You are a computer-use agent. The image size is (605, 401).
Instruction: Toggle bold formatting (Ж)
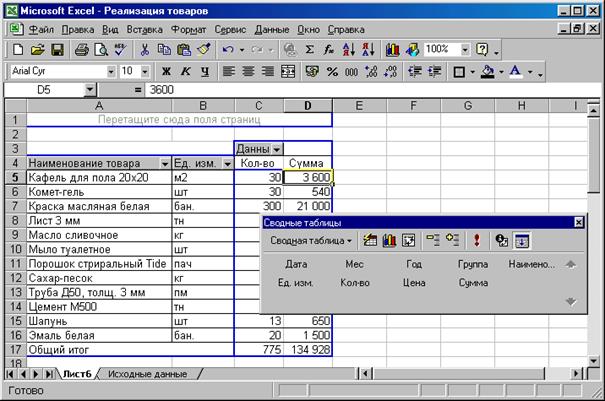point(164,72)
